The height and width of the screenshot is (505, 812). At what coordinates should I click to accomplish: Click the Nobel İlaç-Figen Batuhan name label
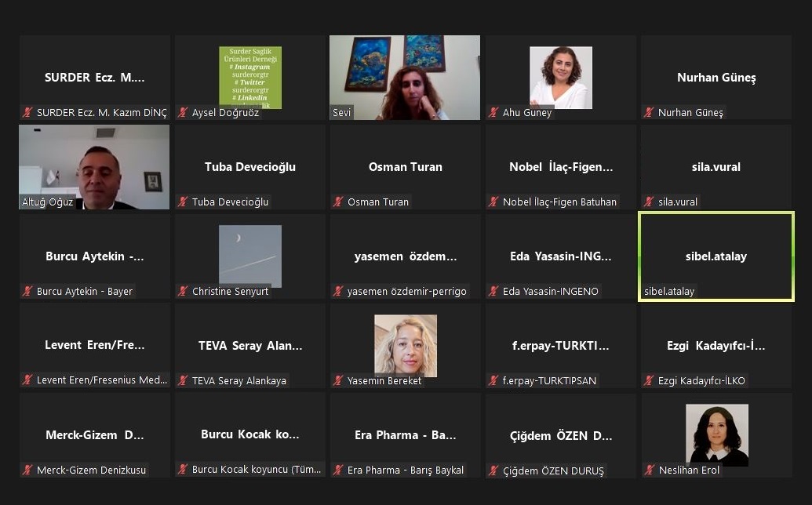point(559,202)
